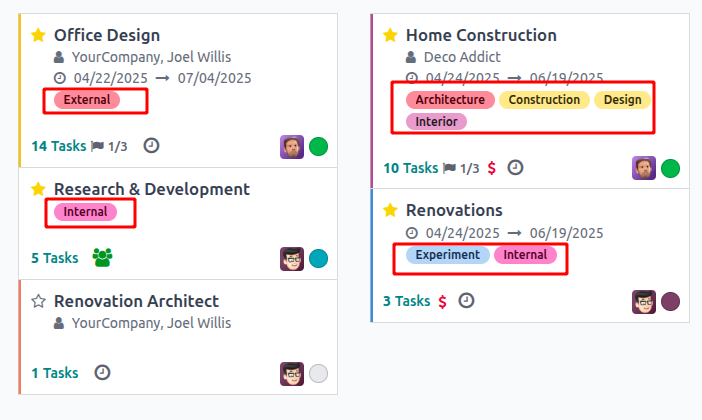The width and height of the screenshot is (702, 420).
Task: Open the 10 Tasks link
Action: point(410,168)
